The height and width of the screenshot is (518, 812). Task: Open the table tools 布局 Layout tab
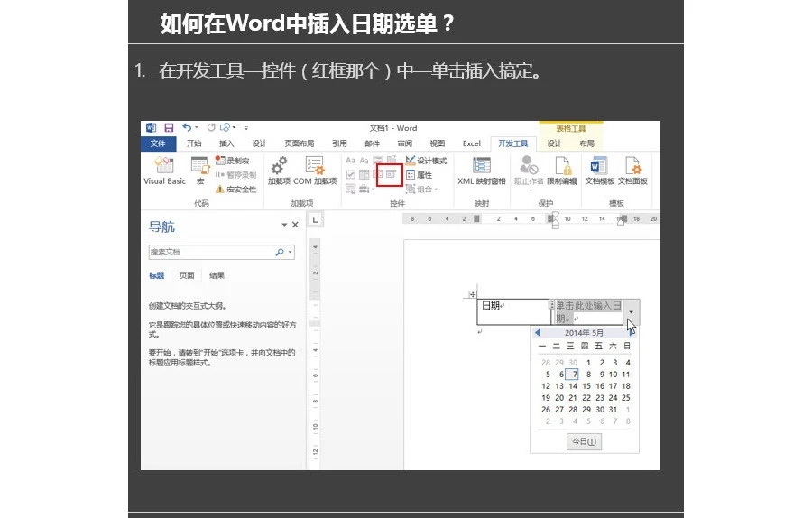(x=586, y=143)
